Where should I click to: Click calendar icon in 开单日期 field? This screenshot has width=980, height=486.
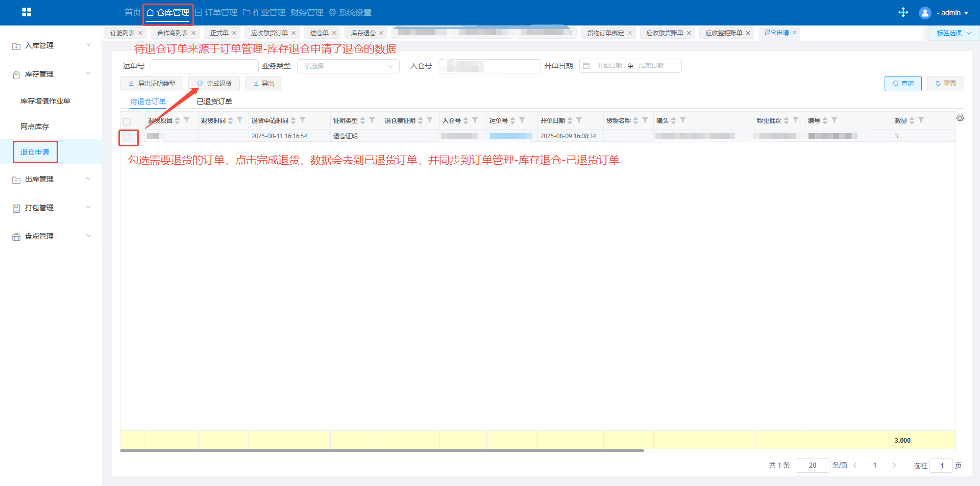(586, 66)
